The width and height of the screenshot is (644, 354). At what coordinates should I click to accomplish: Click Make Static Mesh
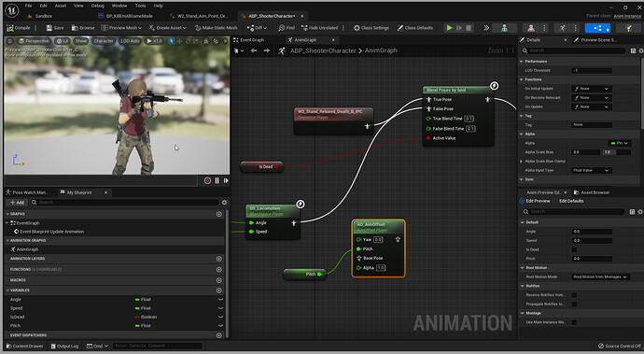click(x=216, y=28)
